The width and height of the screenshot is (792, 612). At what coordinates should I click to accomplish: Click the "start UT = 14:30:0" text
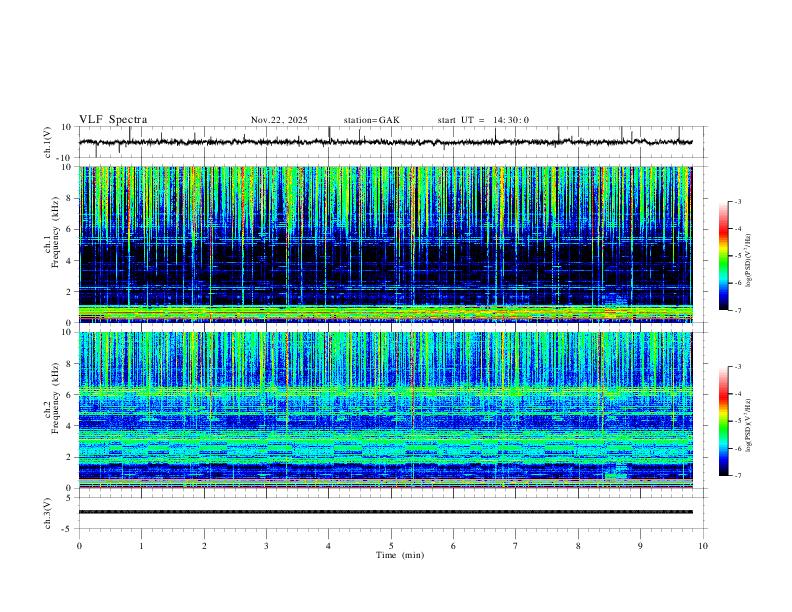coord(483,120)
